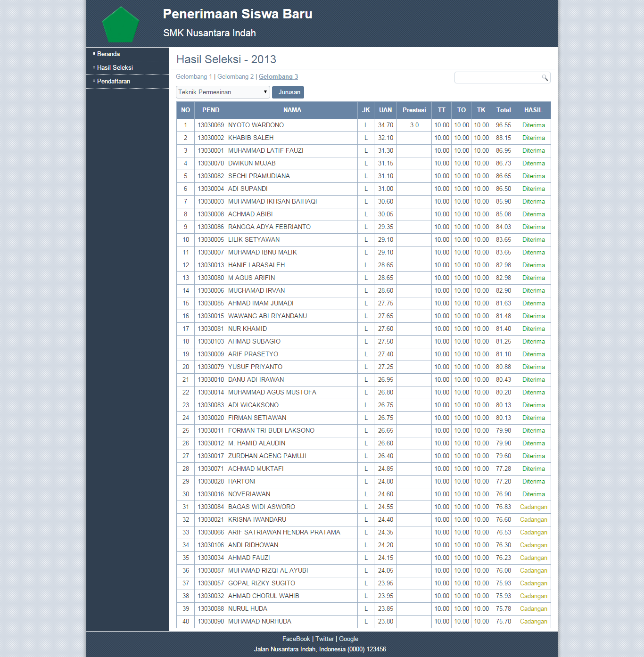Click the JK column header

click(366, 110)
